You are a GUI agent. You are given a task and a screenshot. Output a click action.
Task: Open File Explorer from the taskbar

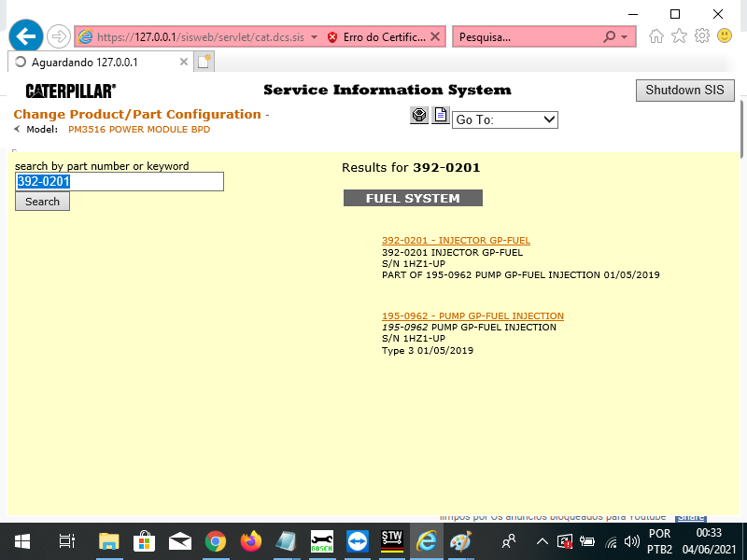tap(109, 541)
